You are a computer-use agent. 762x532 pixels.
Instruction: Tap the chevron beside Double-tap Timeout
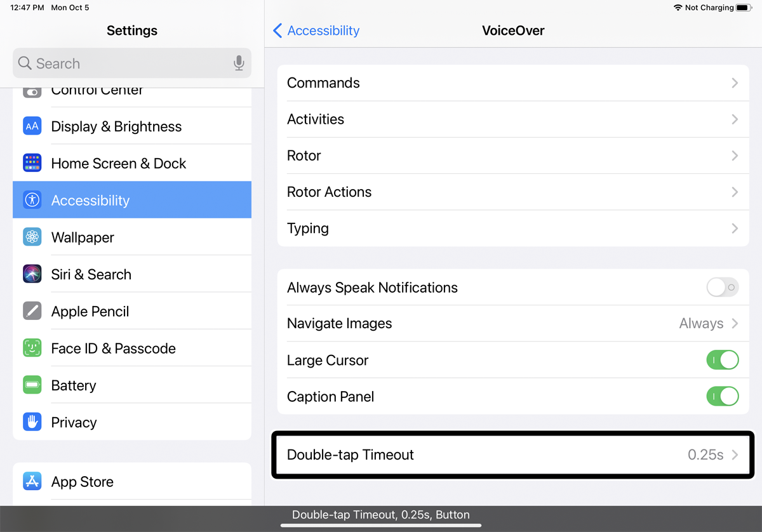(x=735, y=455)
